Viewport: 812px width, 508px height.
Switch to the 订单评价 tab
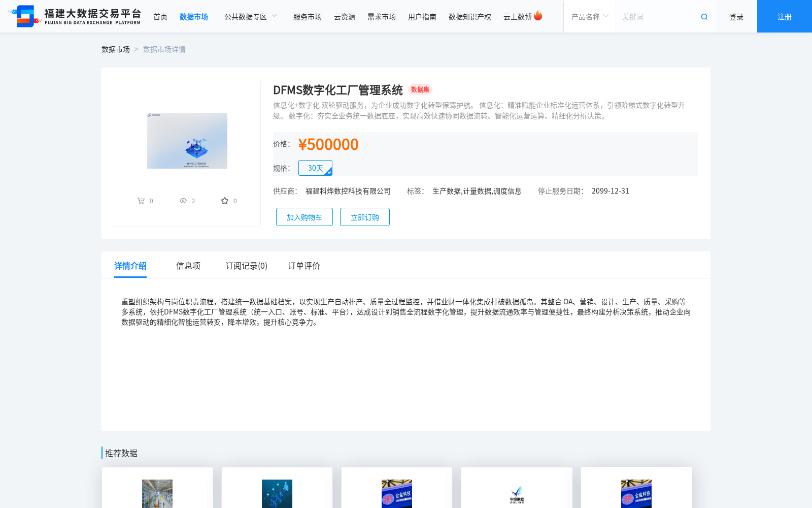(304, 266)
